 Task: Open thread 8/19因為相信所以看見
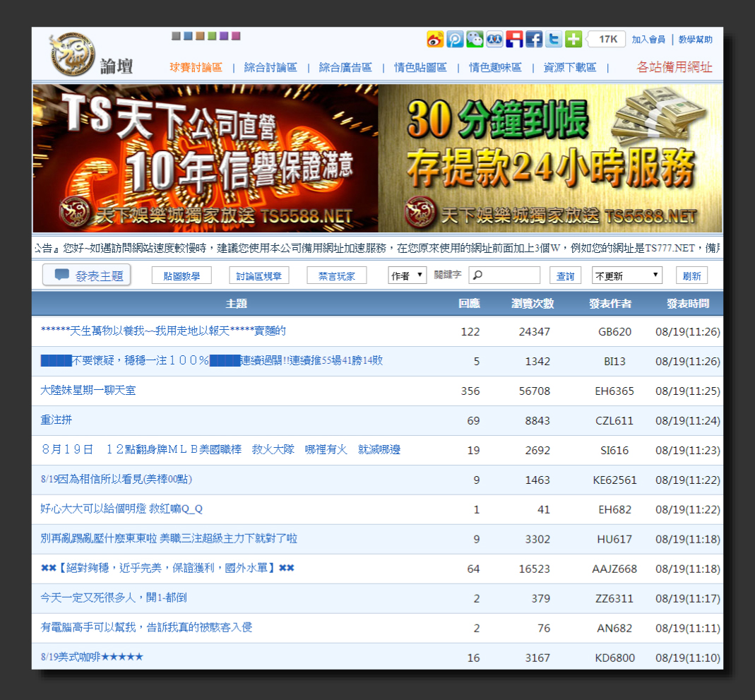pos(117,480)
